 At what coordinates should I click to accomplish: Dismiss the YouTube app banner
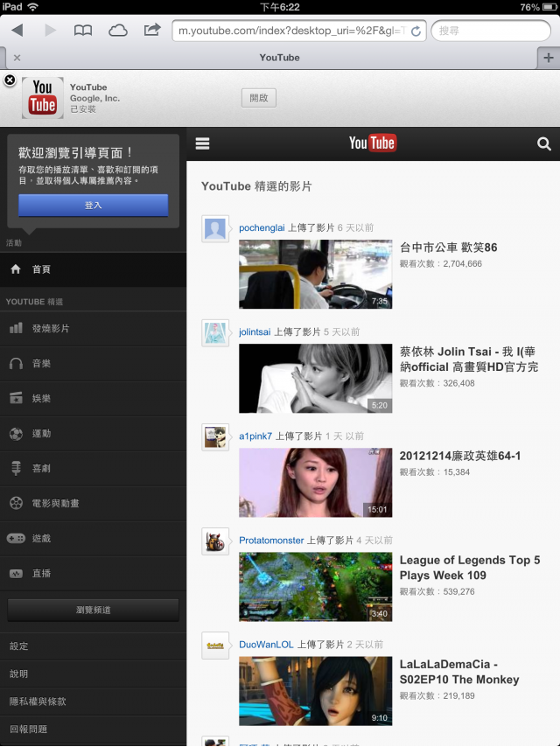(10, 80)
